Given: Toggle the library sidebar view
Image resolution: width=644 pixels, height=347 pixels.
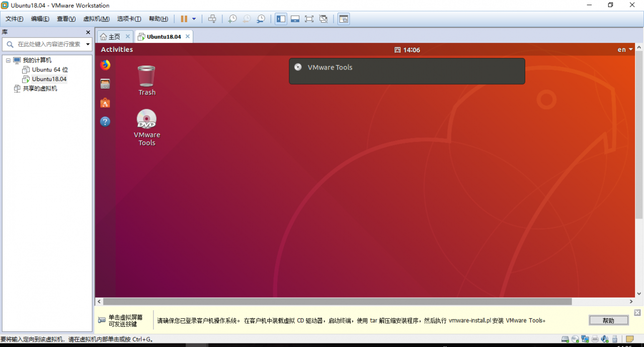Looking at the screenshot, I should [281, 19].
